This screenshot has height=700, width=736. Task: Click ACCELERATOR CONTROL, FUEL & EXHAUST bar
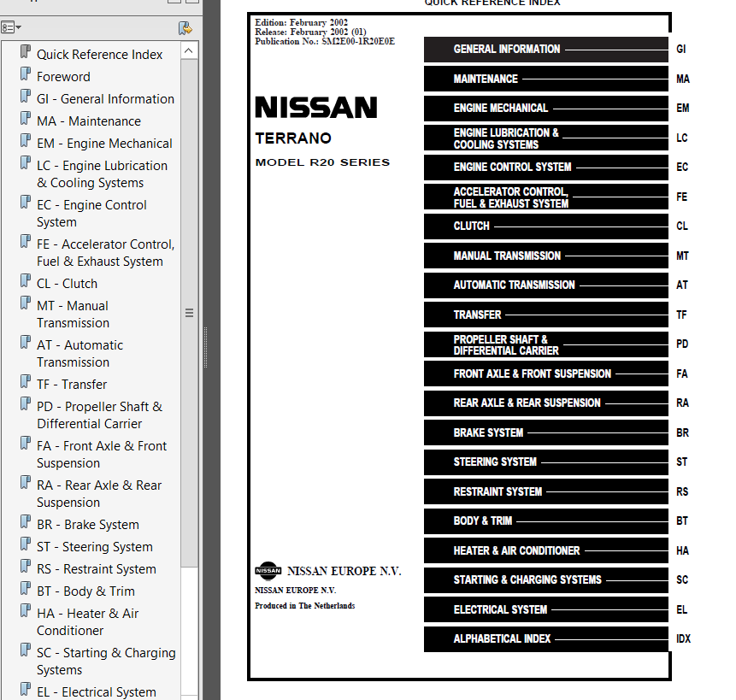click(546, 197)
